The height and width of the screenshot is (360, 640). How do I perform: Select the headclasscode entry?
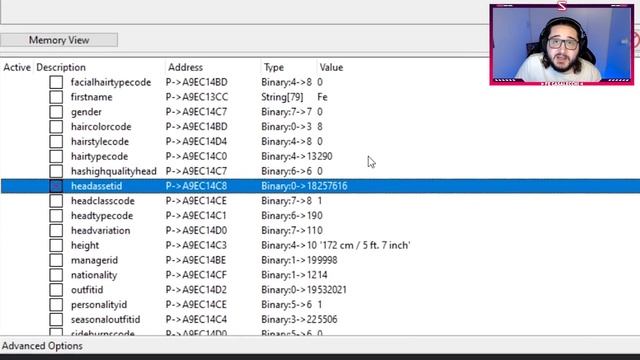point(102,201)
